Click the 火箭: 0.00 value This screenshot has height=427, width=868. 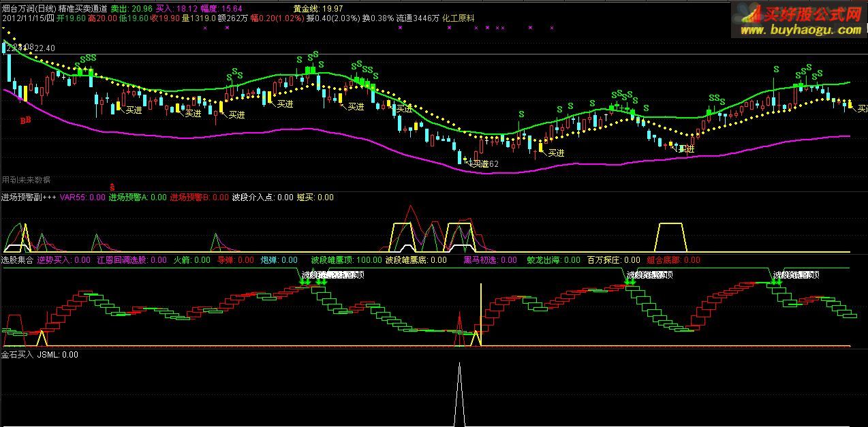point(192,260)
